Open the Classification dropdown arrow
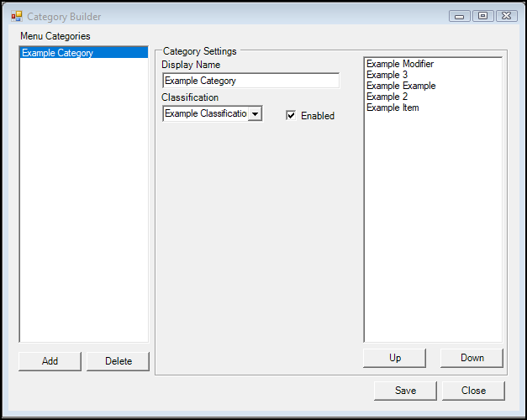527x420 pixels. tap(256, 114)
